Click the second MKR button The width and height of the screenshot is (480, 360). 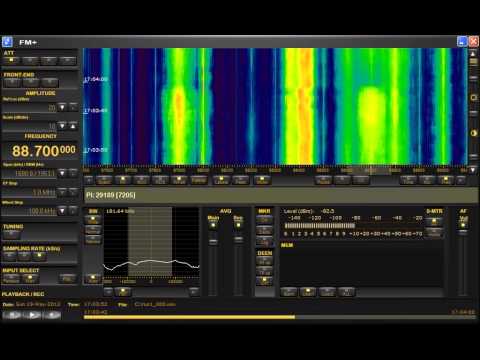[x=264, y=231]
